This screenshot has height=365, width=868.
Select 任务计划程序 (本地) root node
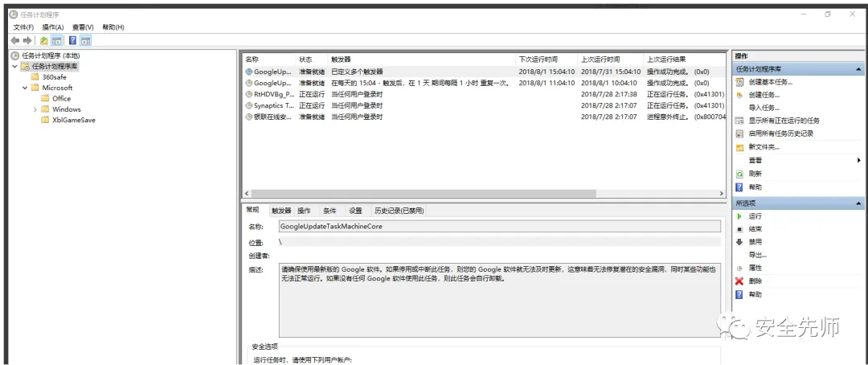[51, 56]
